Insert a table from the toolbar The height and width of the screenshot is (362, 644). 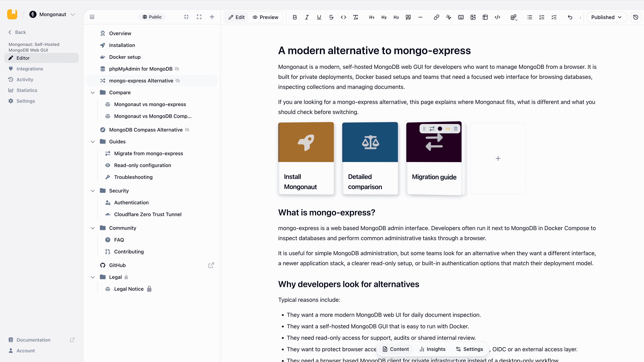tap(485, 17)
